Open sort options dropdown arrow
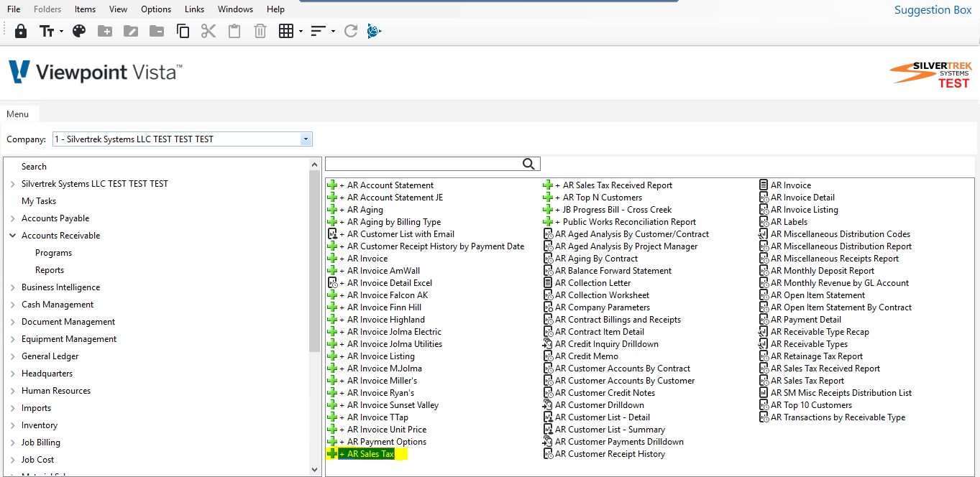The height and width of the screenshot is (477, 980). (333, 32)
